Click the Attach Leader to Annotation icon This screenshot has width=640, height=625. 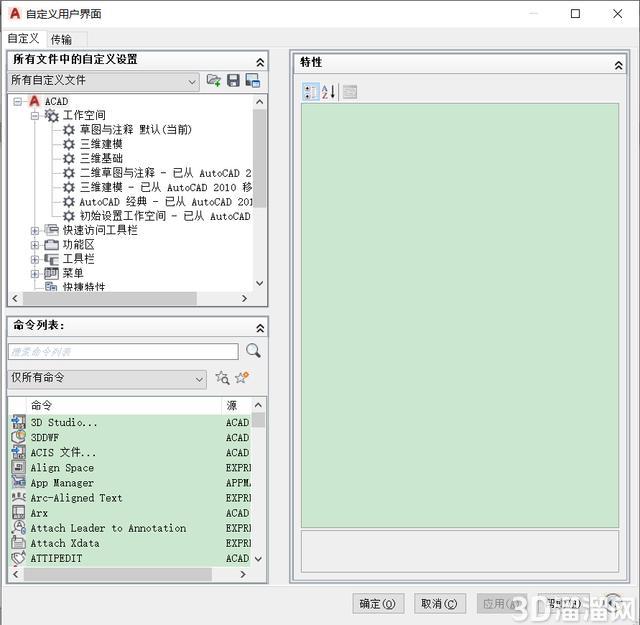18,528
